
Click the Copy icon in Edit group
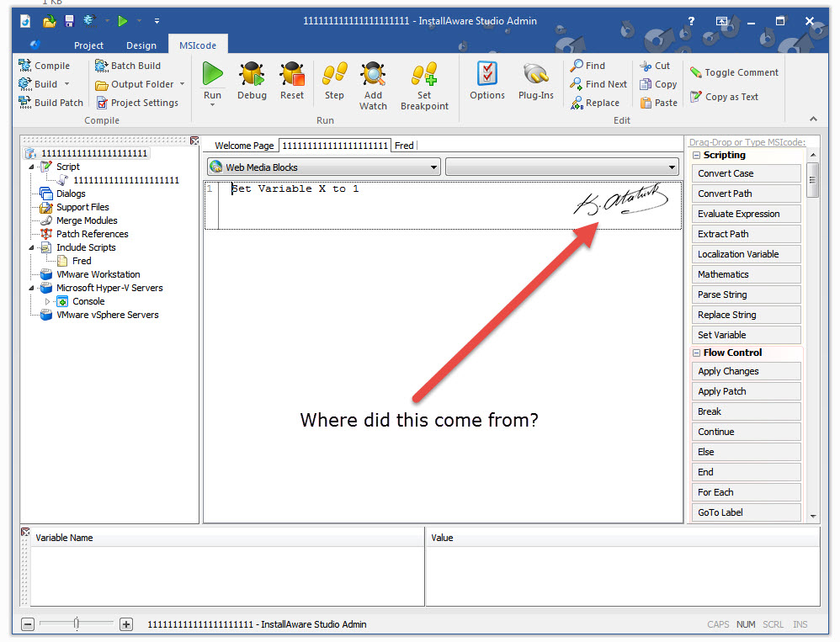click(646, 84)
